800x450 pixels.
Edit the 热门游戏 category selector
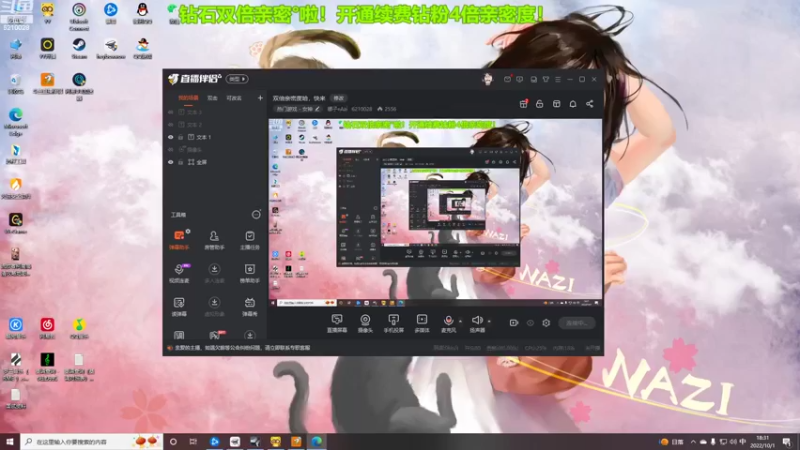(297, 109)
